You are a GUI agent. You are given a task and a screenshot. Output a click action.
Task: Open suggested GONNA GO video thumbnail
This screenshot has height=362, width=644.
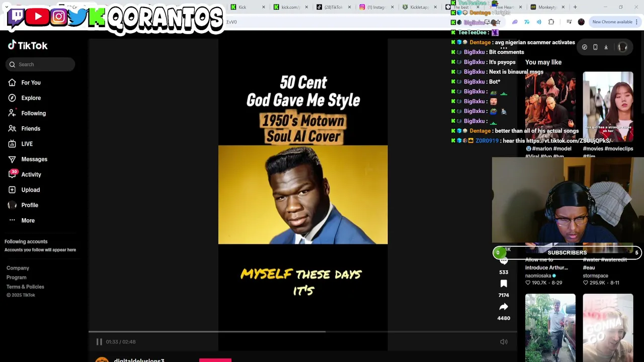(x=608, y=328)
